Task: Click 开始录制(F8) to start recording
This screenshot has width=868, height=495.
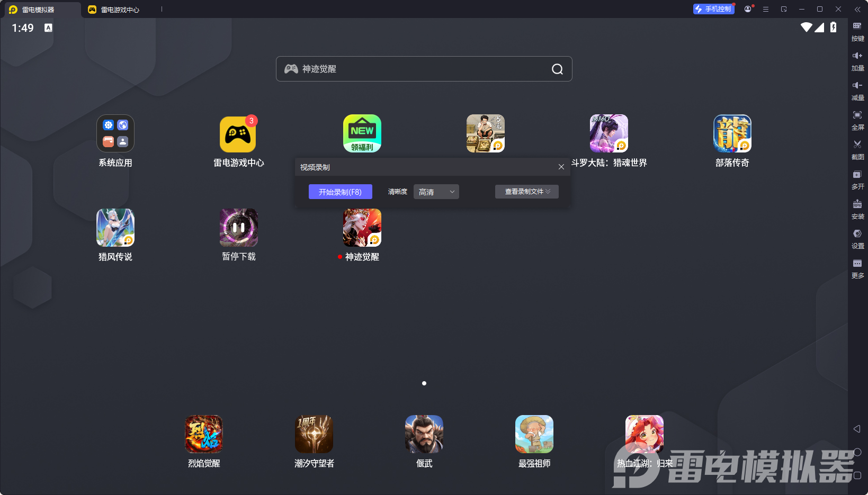Action: (341, 192)
